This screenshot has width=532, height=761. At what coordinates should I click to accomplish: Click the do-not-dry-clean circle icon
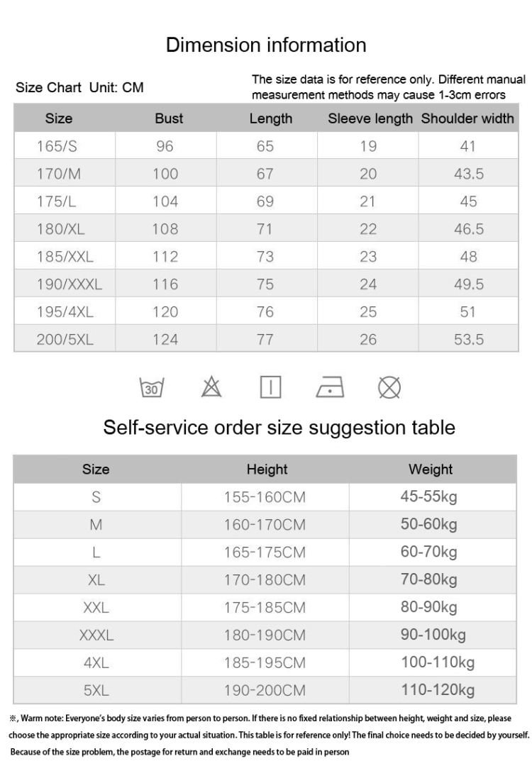389,387
